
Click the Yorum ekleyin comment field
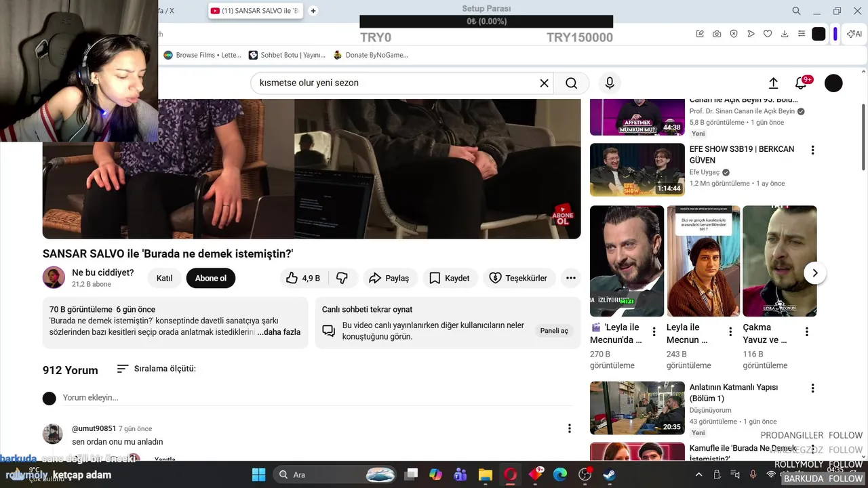[317, 398]
